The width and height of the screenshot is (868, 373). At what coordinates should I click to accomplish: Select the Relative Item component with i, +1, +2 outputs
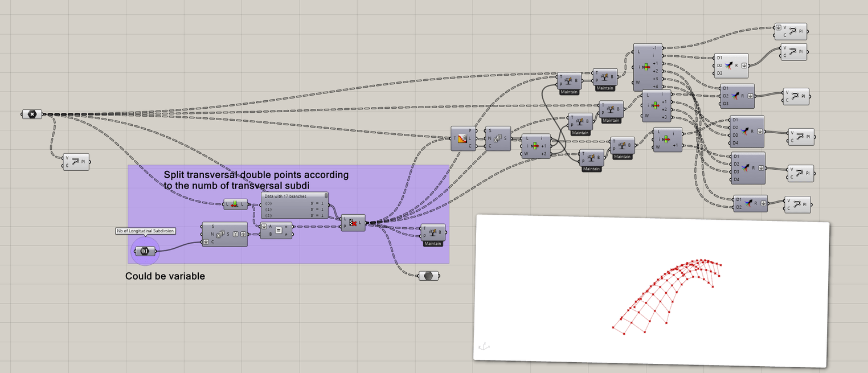point(536,146)
